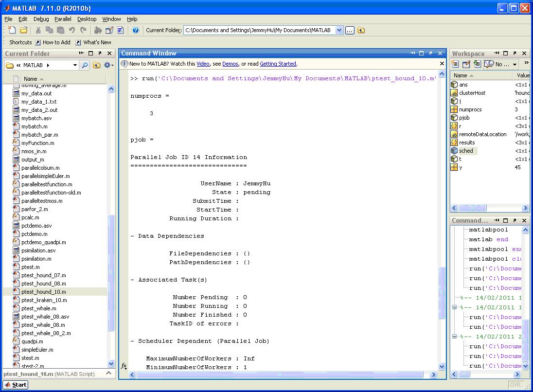This screenshot has height=392, width=533.
Task: Launch the GUIDE toolbar icon
Action: click(x=109, y=30)
